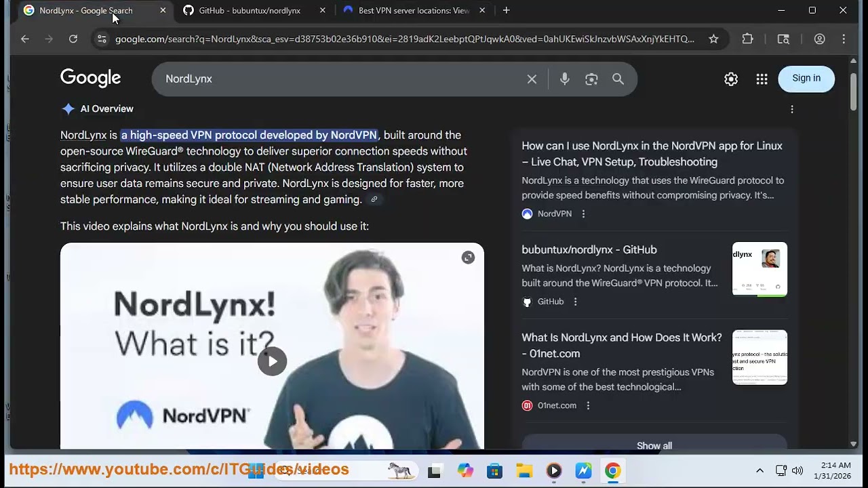Click the AI Overview heading

point(107,109)
